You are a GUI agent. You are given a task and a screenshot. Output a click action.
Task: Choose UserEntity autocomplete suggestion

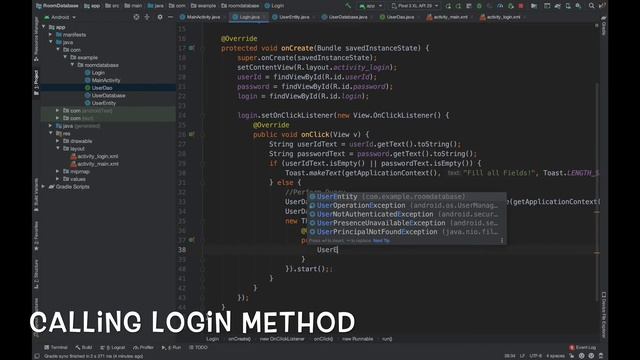(407, 197)
